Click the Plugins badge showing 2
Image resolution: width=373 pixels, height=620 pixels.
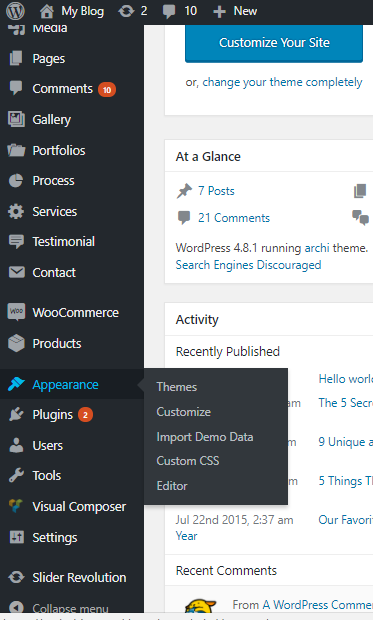[85, 415]
